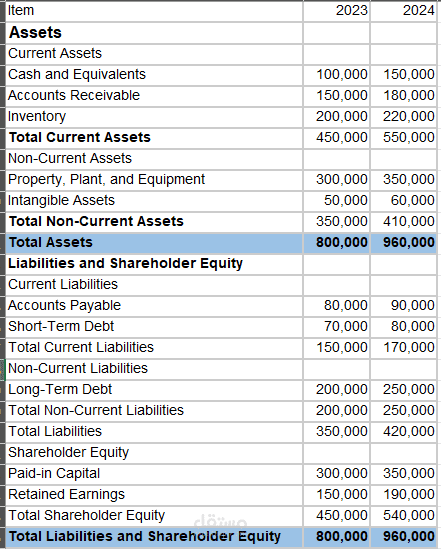
Task: Click the 'Shareholder Equity' label cell
Action: coord(154,453)
